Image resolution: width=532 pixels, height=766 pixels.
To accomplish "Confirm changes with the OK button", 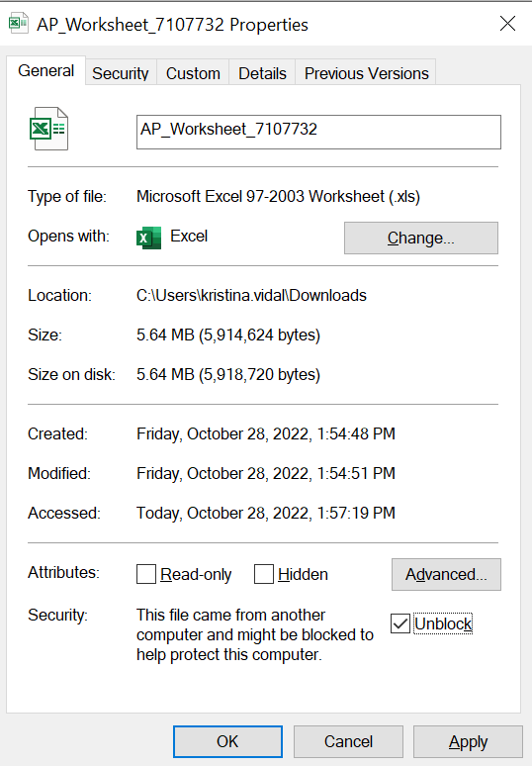I will pos(228,741).
